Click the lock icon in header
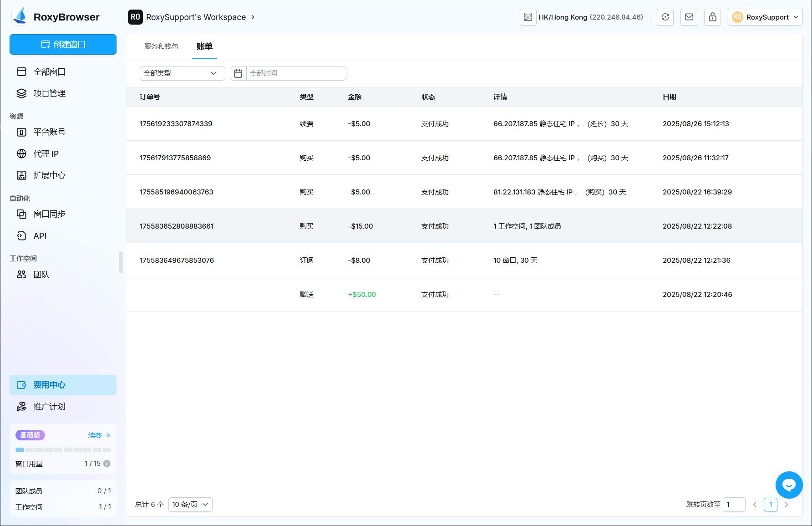 pos(712,17)
